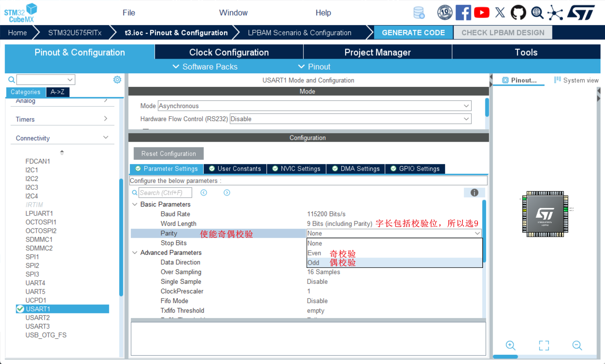Open the User Constants tab
Image resolution: width=605 pixels, height=364 pixels.
(235, 169)
